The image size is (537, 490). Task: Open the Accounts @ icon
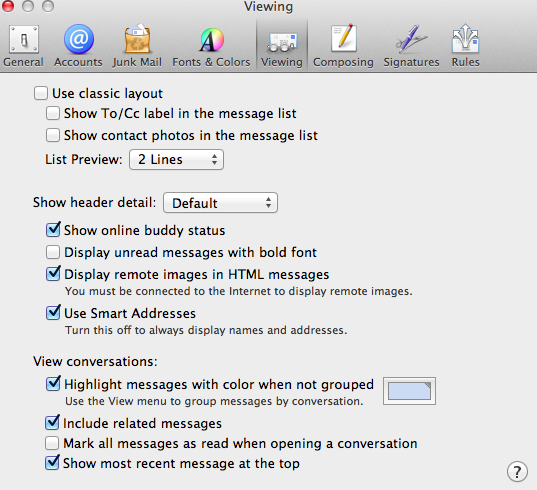tap(79, 39)
